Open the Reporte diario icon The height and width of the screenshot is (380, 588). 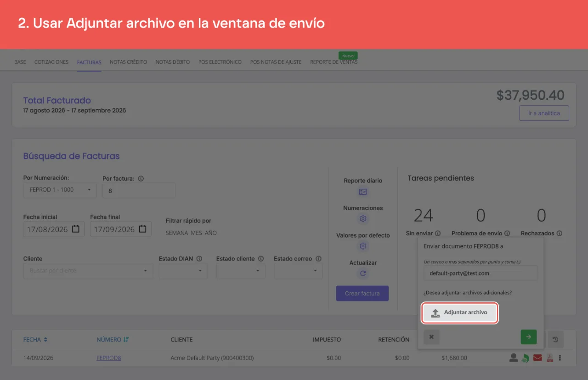(363, 192)
